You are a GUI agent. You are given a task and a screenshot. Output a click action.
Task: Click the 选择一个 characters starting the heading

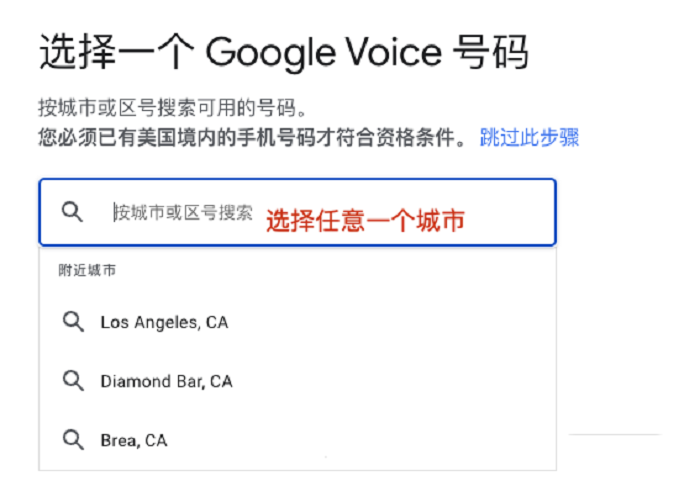tap(117, 53)
